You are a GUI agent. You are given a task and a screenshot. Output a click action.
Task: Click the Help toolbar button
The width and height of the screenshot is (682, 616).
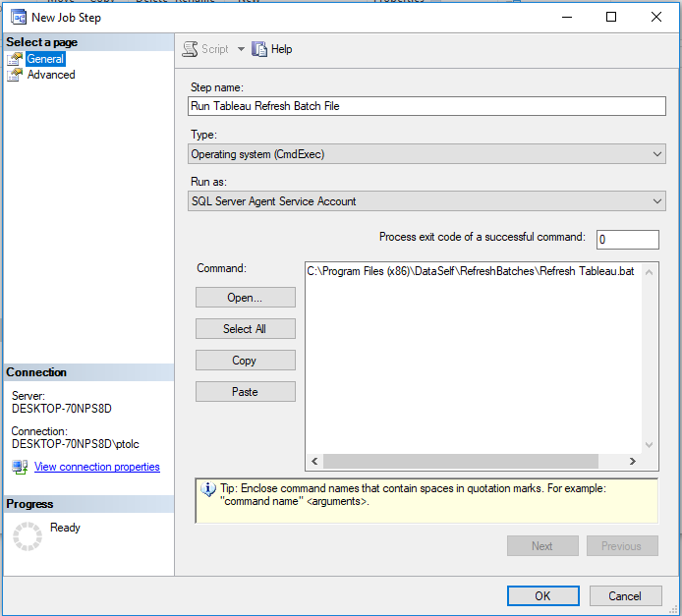pos(272,49)
